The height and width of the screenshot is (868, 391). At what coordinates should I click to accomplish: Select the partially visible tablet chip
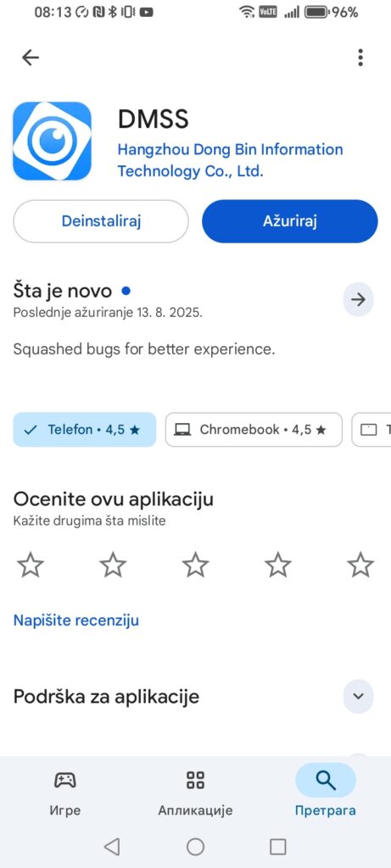click(371, 430)
